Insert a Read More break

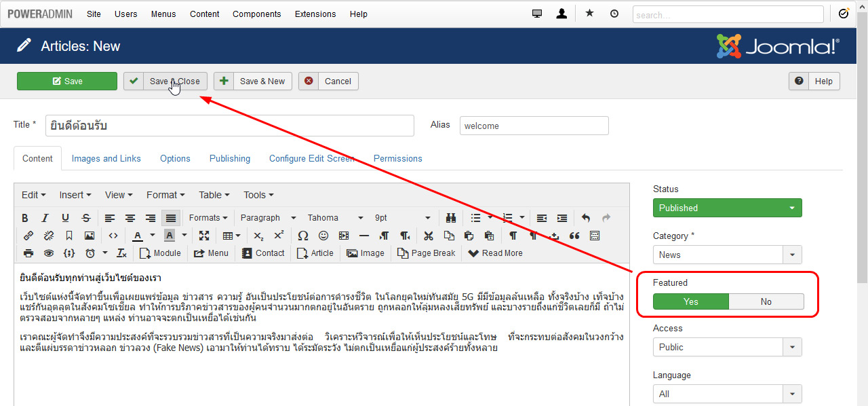(496, 253)
